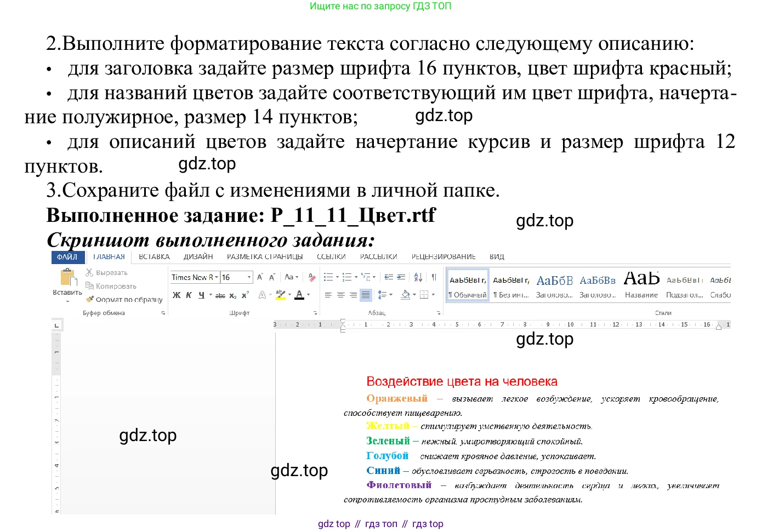762x532 pixels.
Task: Toggle Italic (К) formatting
Action: click(189, 295)
